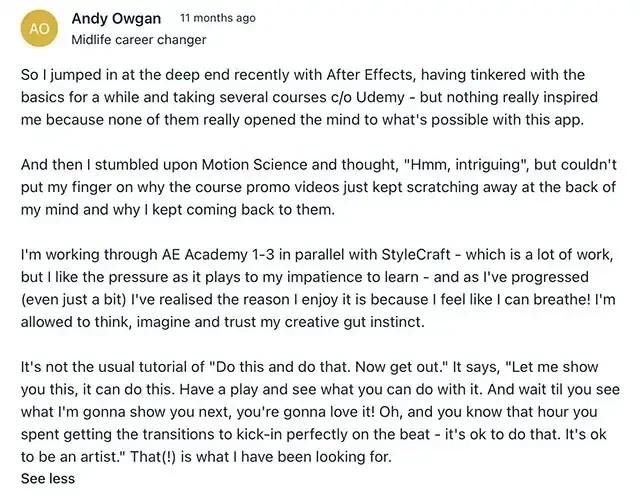Image resolution: width=640 pixels, height=501 pixels.
Task: Open Andy Owgan's profile name
Action: click(x=116, y=19)
